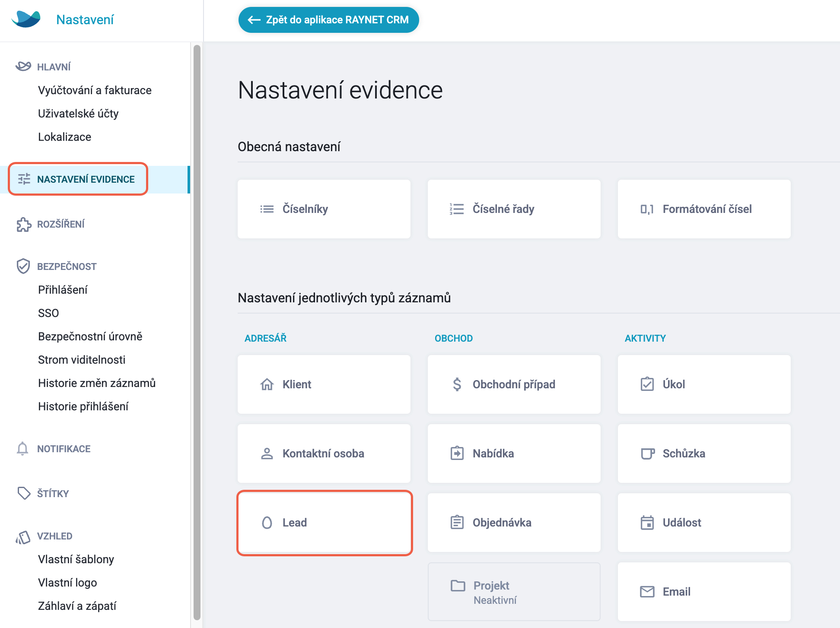Click the Schůzka cup icon
840x628 pixels.
(x=647, y=454)
